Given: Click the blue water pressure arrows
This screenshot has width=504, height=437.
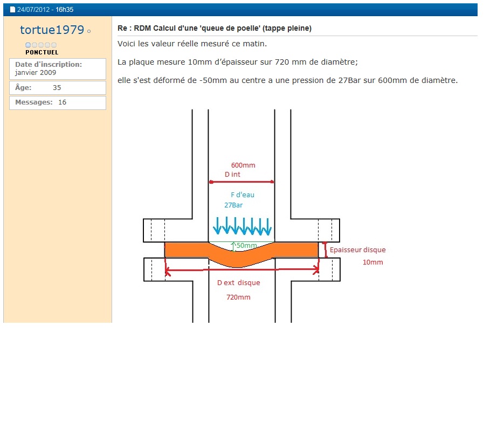Looking at the screenshot, I should click(x=243, y=226).
